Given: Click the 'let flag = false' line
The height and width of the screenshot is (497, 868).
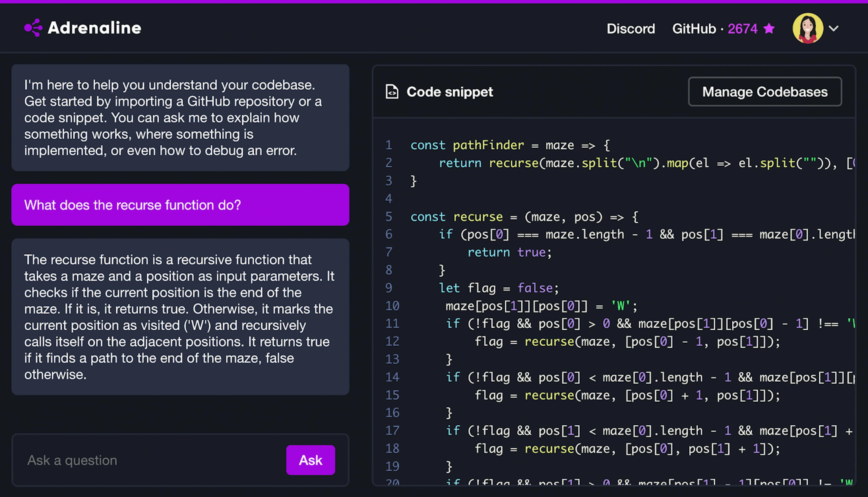Looking at the screenshot, I should coord(498,288).
